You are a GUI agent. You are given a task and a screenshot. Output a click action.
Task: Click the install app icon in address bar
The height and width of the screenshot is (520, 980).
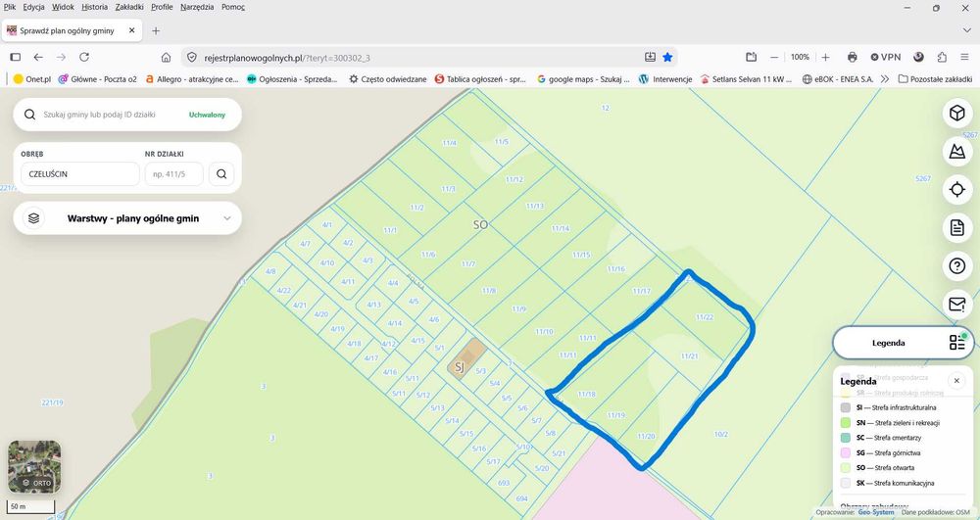tap(650, 58)
